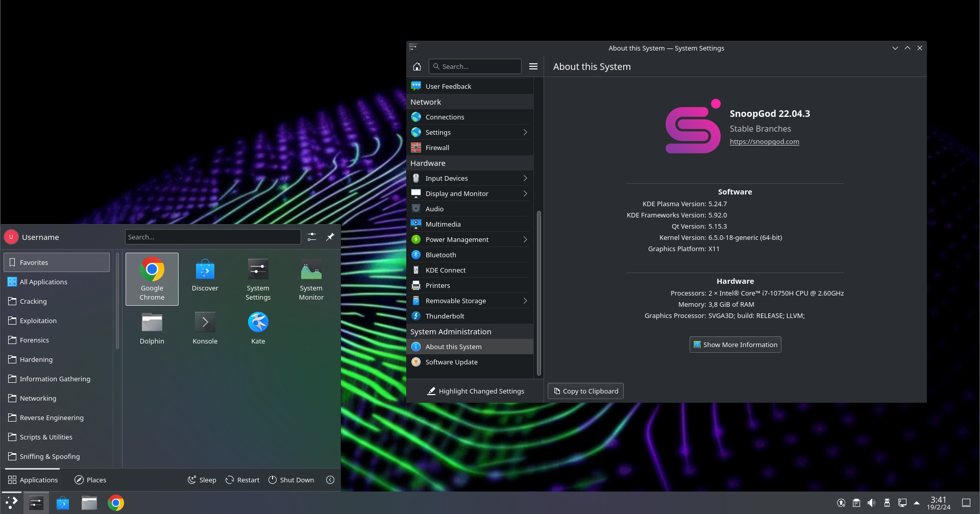Image resolution: width=980 pixels, height=514 pixels.
Task: Click the Sleep button
Action: tap(202, 480)
